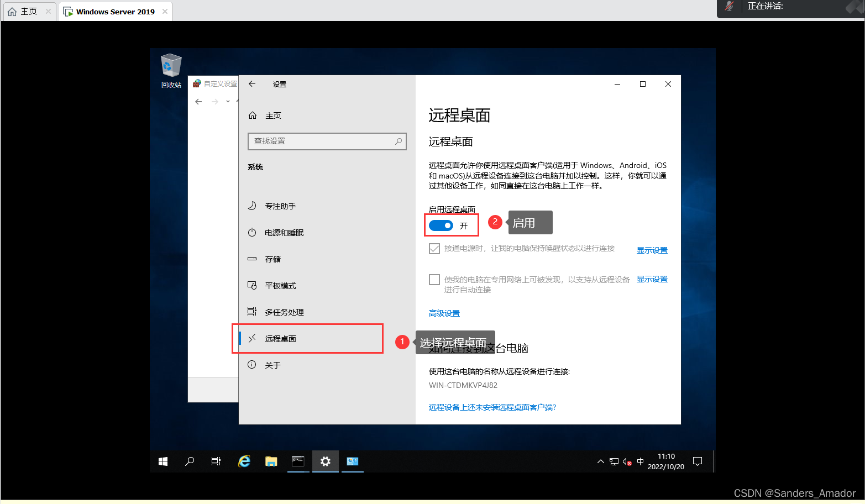Open the Windows Start menu
The image size is (865, 504).
click(163, 461)
